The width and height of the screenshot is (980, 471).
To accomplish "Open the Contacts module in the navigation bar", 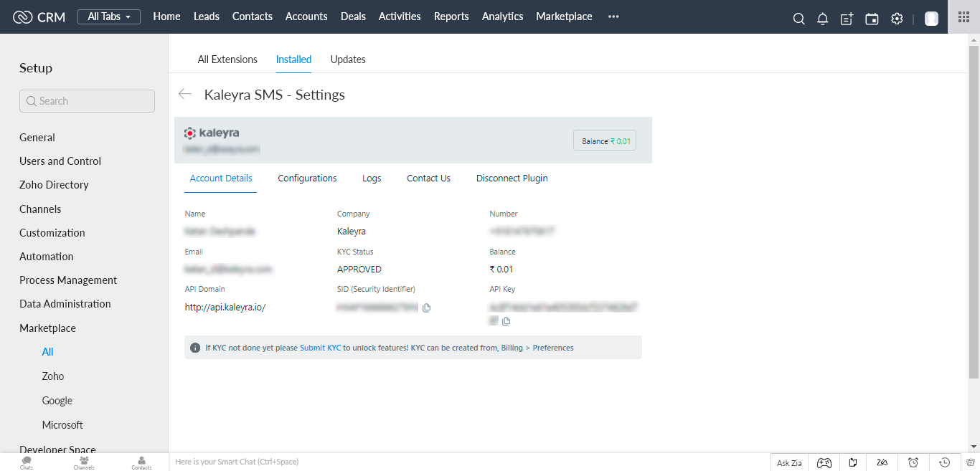I will tap(253, 16).
